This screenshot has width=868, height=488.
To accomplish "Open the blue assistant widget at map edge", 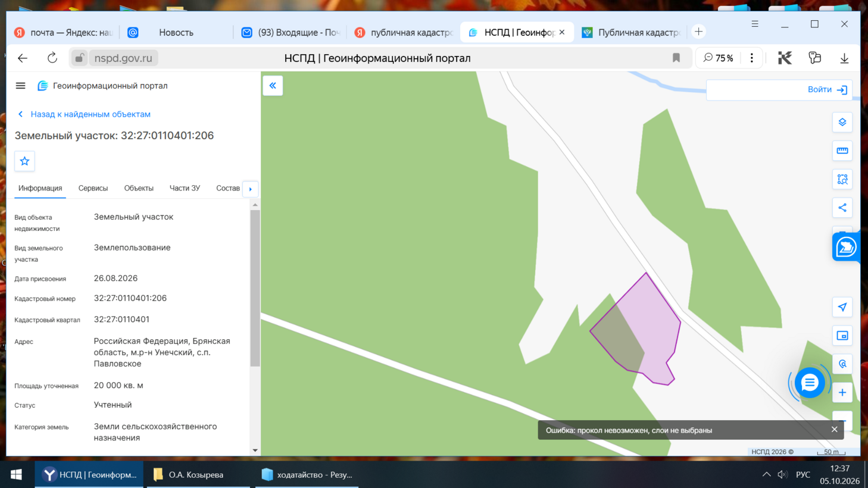I will click(x=845, y=247).
